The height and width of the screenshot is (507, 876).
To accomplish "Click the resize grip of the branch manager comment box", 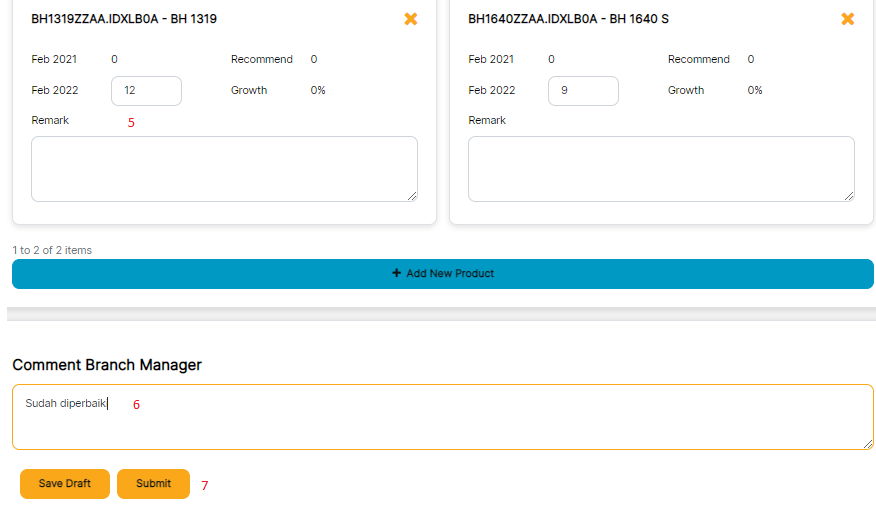I will click(868, 444).
